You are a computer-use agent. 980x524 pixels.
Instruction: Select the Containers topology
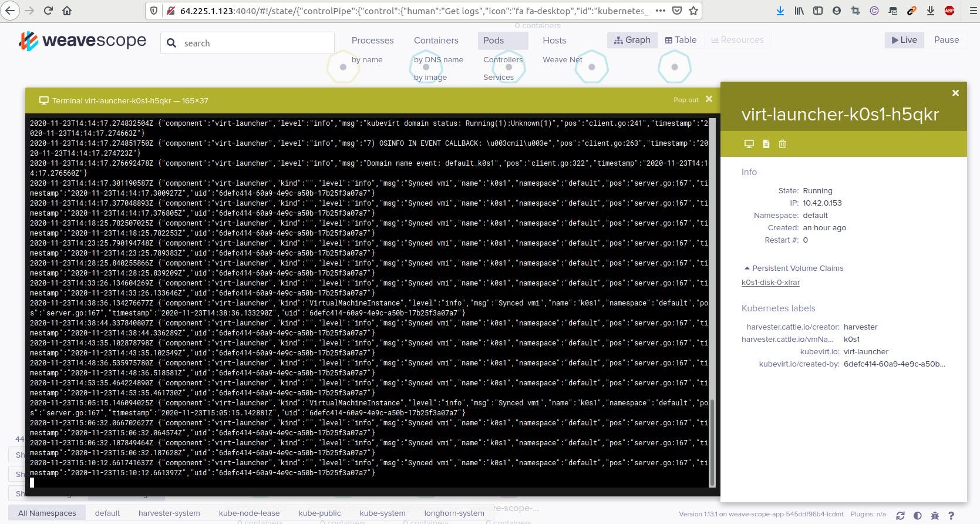(x=436, y=41)
